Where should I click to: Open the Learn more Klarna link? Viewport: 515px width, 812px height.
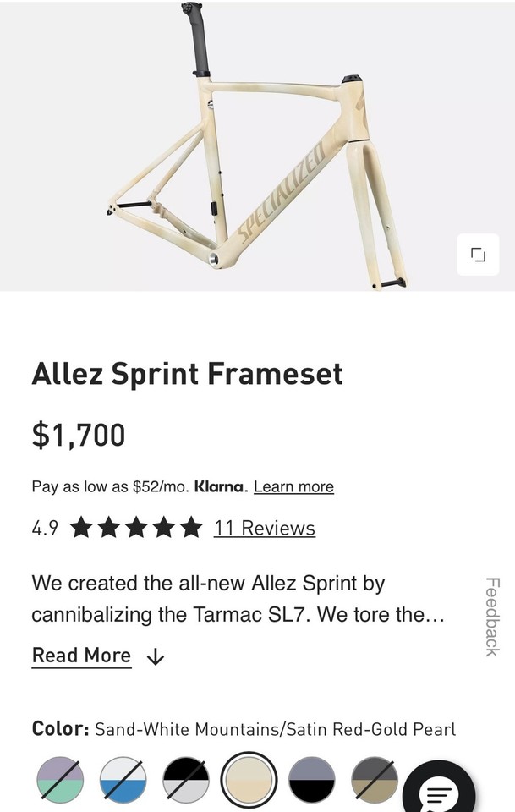pyautogui.click(x=294, y=486)
